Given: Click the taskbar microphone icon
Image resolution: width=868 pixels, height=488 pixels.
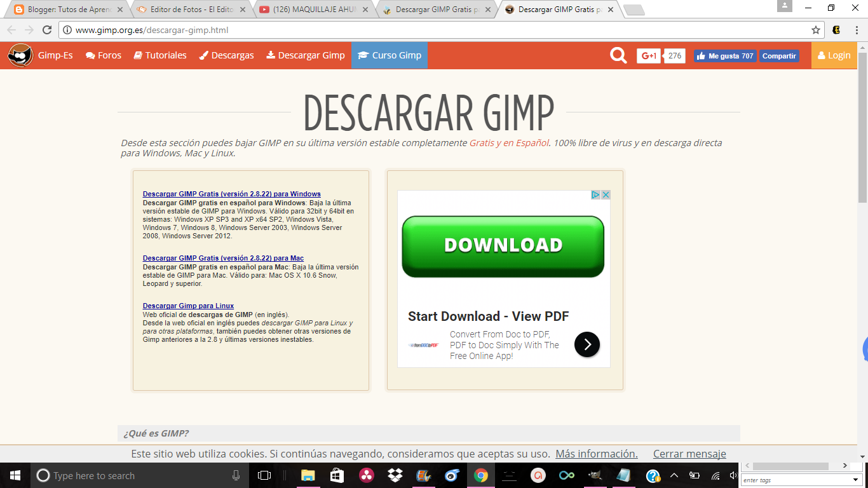Looking at the screenshot, I should (x=236, y=475).
